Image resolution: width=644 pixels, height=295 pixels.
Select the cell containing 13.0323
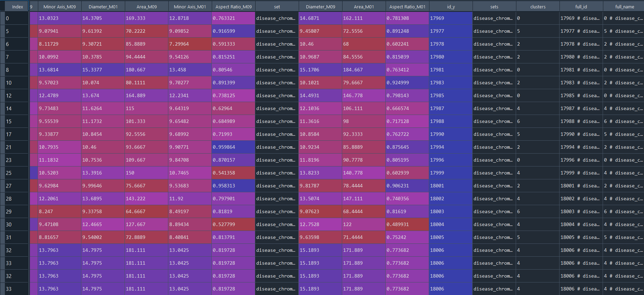click(x=59, y=18)
